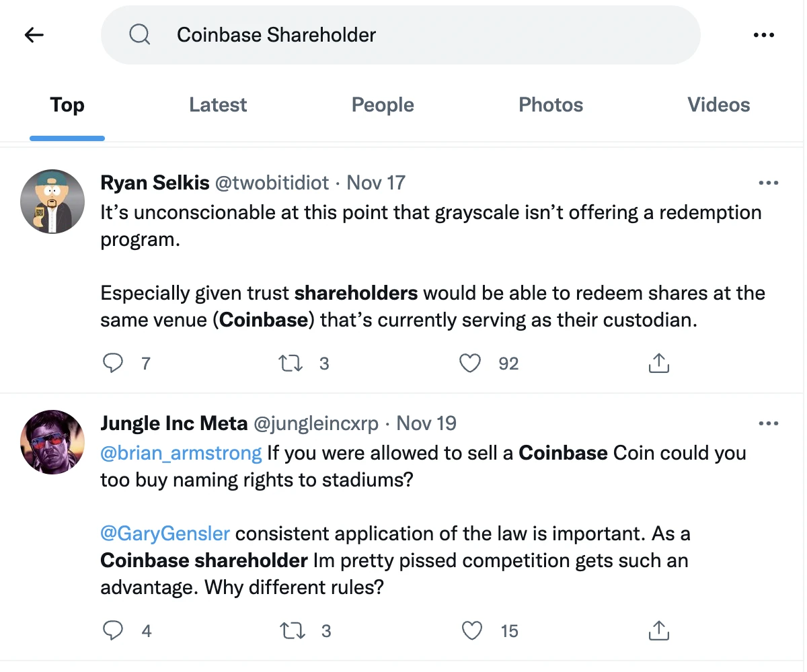The image size is (807, 672).
Task: Click the @brian_armstrong mention link
Action: pos(181,453)
